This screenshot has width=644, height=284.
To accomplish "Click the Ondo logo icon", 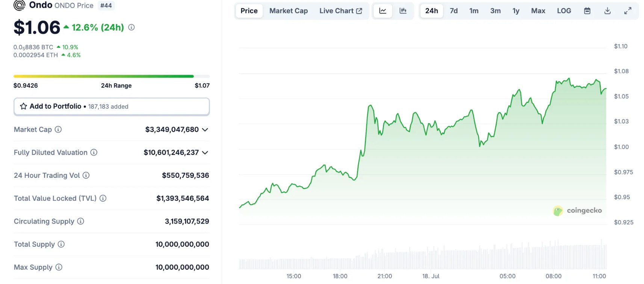I will coord(19,5).
